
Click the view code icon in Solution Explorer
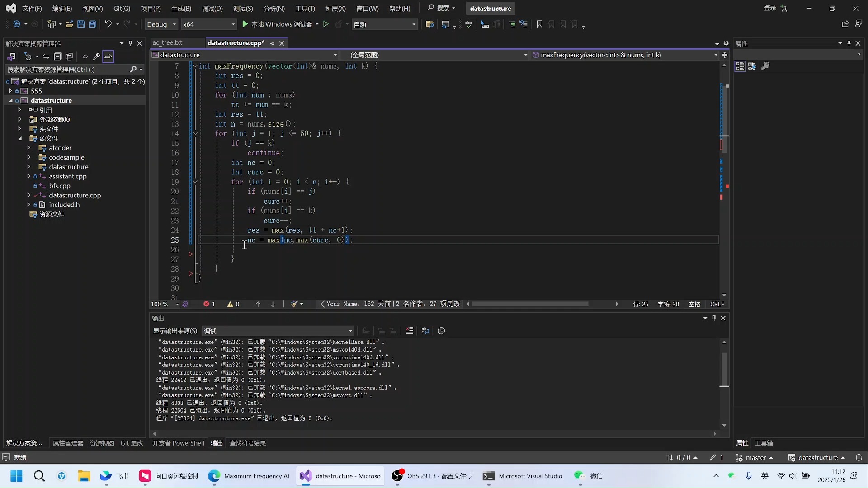[x=85, y=56]
